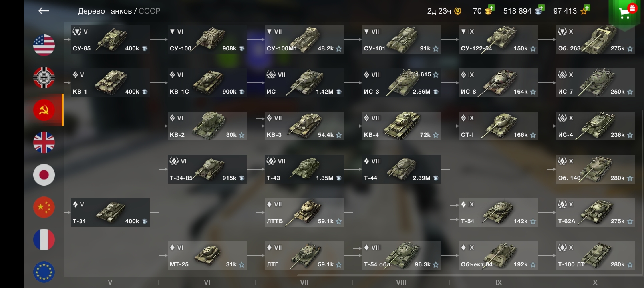644x288 pixels.
Task: Open the КВ-2 tank card
Action: [x=207, y=126]
